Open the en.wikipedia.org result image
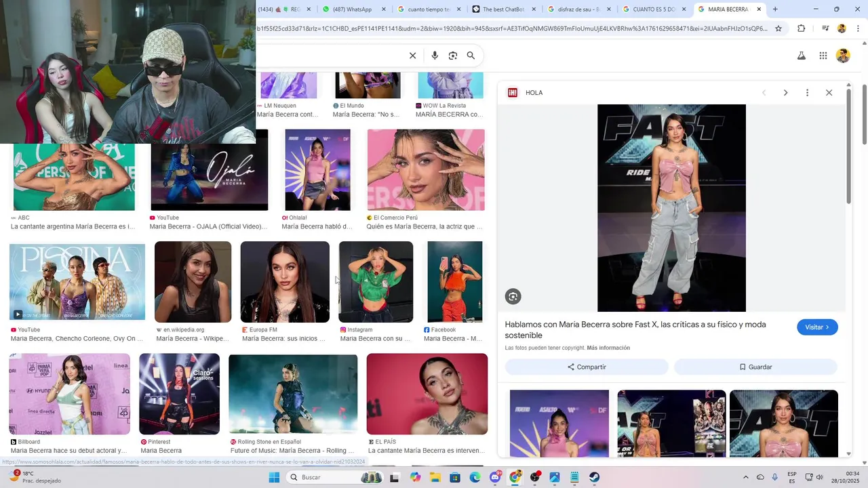This screenshot has width=868, height=488. click(x=193, y=282)
